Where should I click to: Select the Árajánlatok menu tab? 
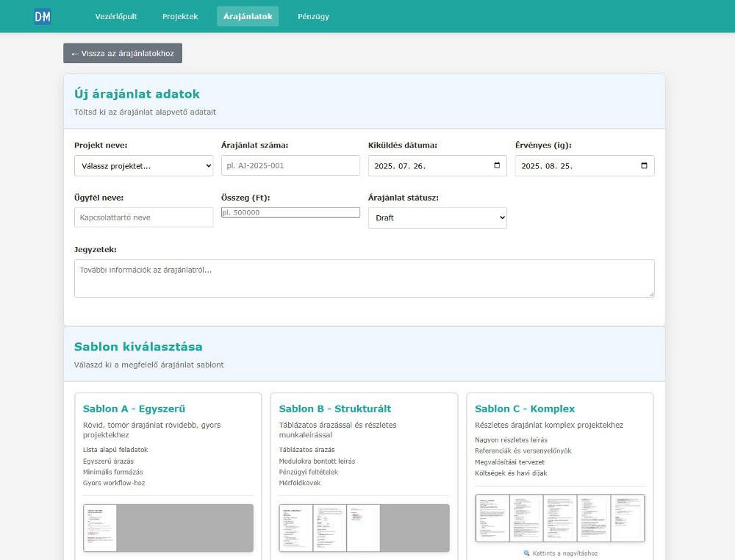click(x=248, y=16)
